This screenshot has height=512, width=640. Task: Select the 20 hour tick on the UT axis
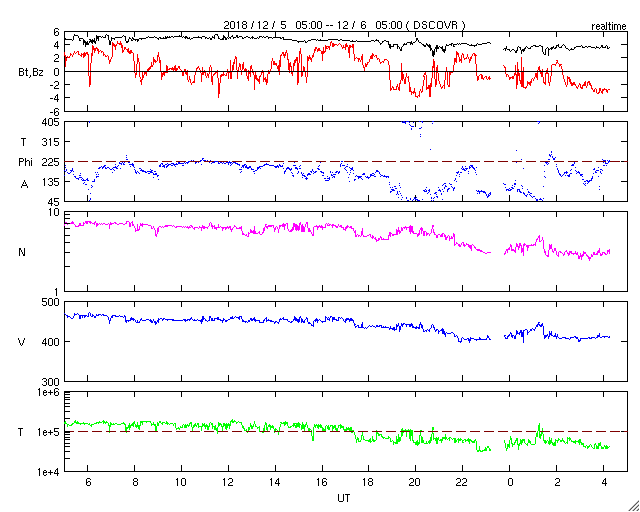415,483
